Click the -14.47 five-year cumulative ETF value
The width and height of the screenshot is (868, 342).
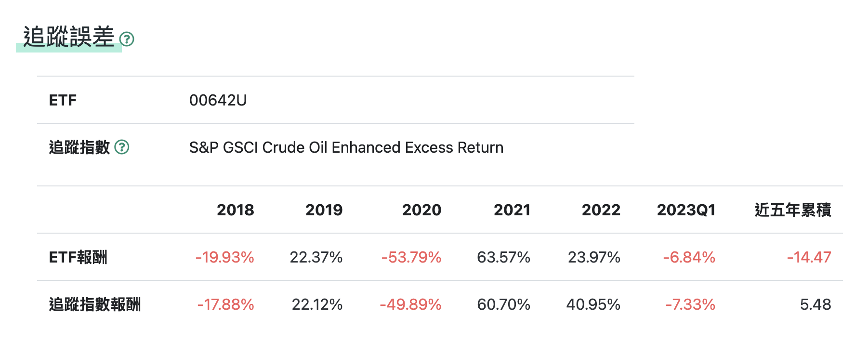pyautogui.click(x=809, y=257)
